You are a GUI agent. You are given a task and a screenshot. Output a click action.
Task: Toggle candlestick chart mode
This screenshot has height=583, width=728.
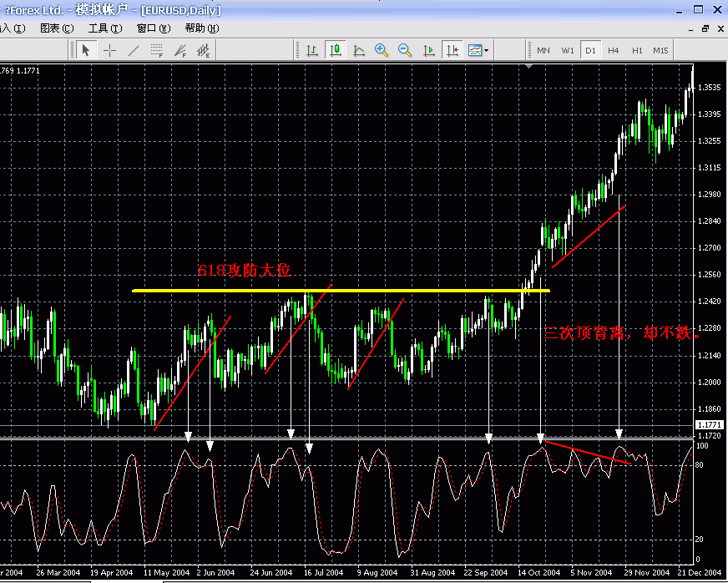[x=336, y=50]
